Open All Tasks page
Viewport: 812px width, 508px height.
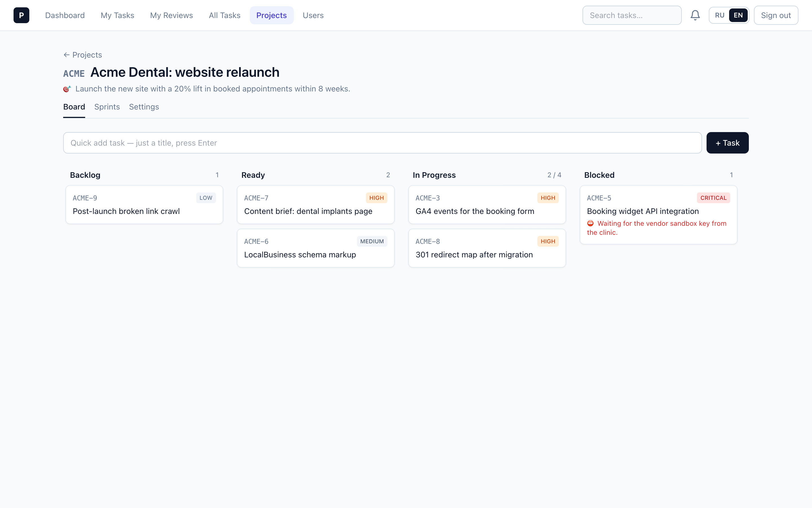tap(224, 15)
